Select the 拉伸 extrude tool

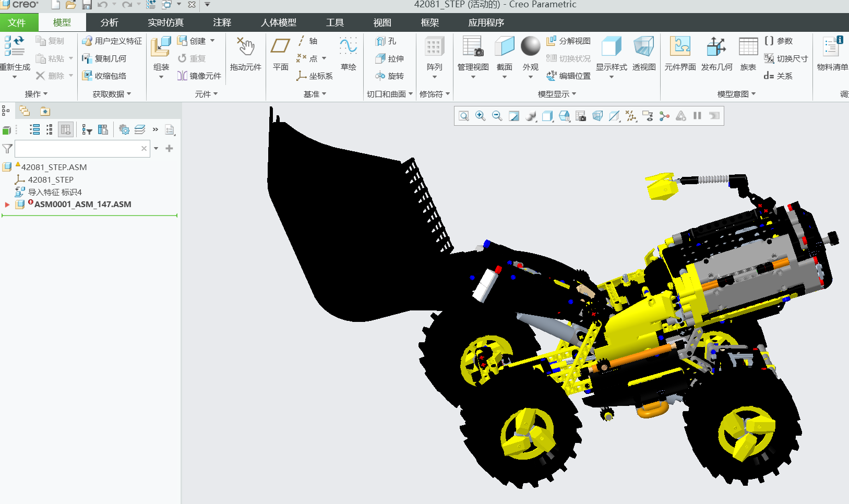coord(389,58)
